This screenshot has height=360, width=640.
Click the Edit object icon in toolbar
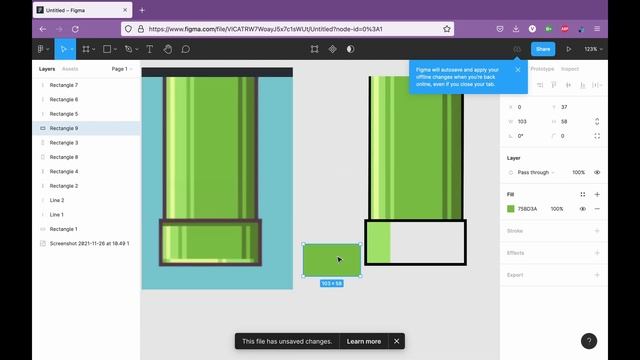[x=314, y=49]
